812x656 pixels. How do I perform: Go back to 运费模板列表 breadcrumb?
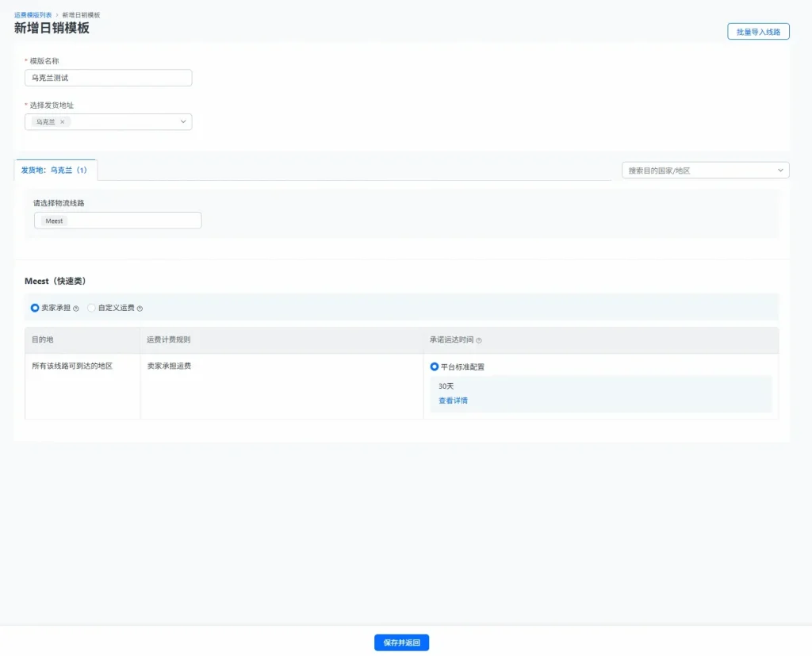33,15
